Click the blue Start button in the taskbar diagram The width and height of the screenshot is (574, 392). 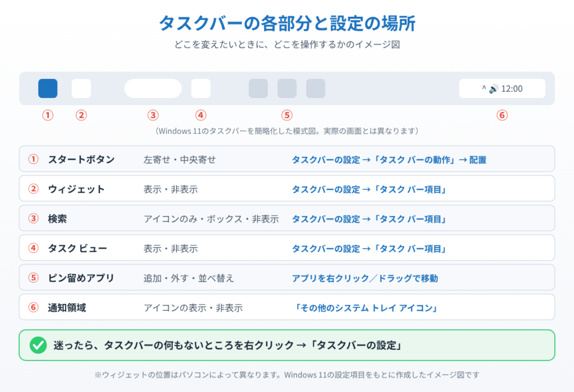(x=48, y=88)
